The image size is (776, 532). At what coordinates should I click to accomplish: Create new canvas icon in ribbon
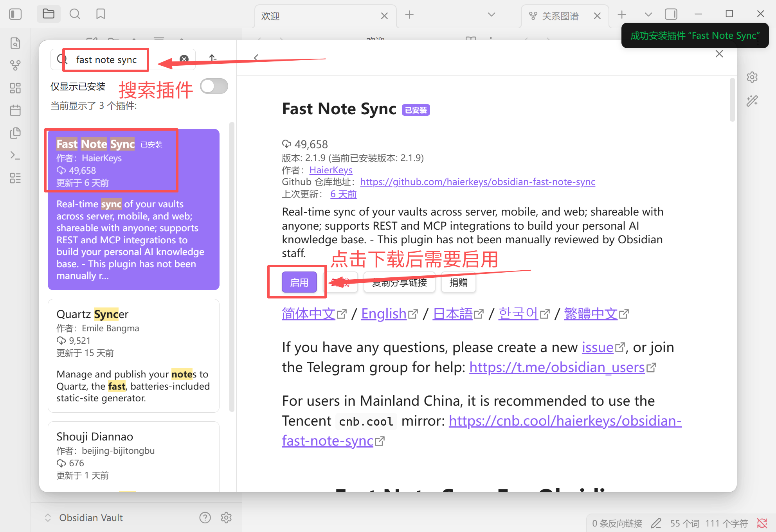tap(15, 88)
